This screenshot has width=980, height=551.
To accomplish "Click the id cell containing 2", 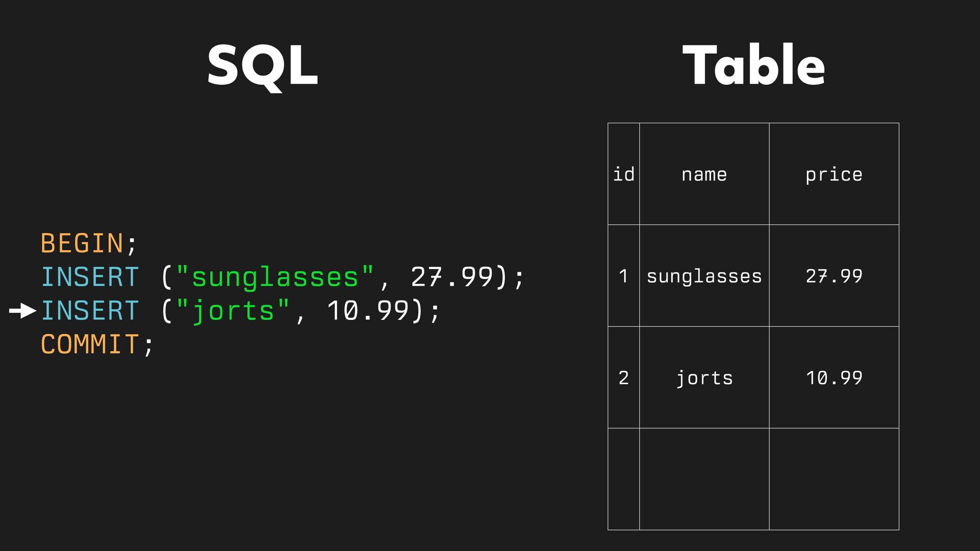I will [623, 378].
